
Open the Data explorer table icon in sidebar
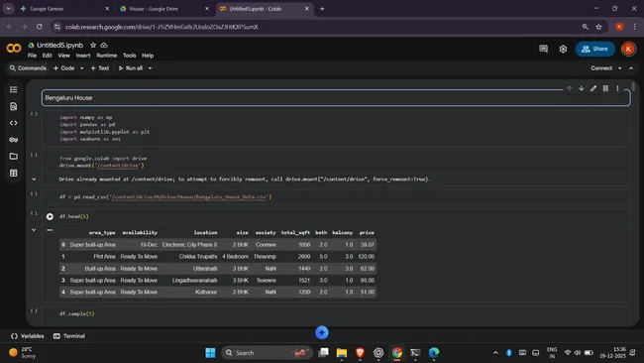click(x=14, y=174)
